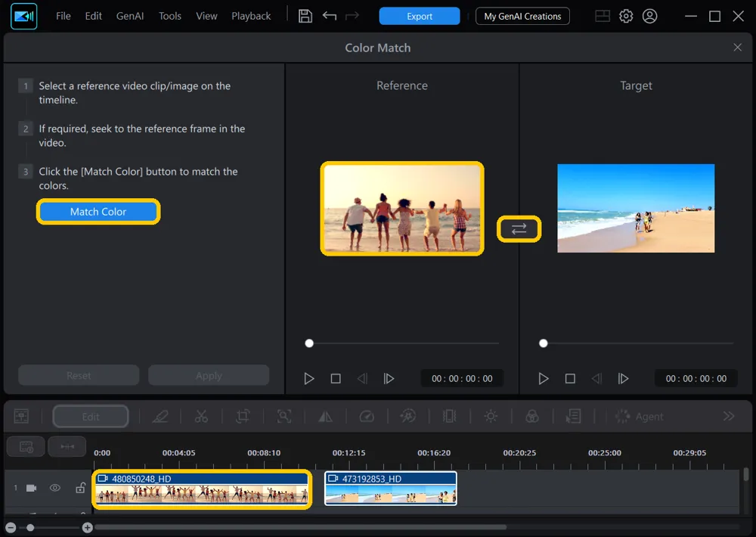Select the pen draw tool icon
The height and width of the screenshot is (537, 756).
point(160,417)
